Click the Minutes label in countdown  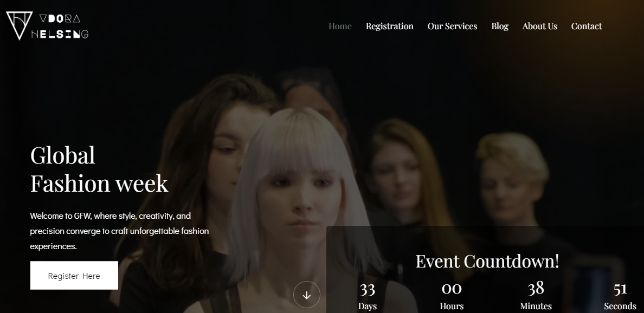click(536, 306)
